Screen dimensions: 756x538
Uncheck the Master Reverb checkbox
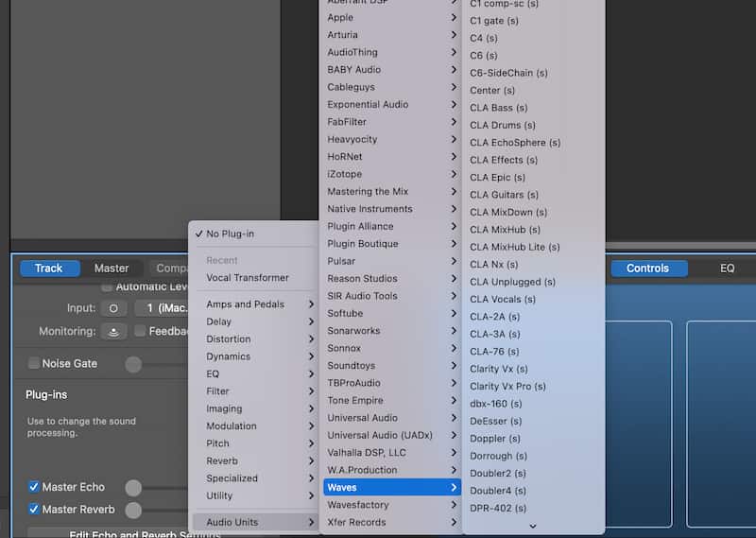click(34, 509)
